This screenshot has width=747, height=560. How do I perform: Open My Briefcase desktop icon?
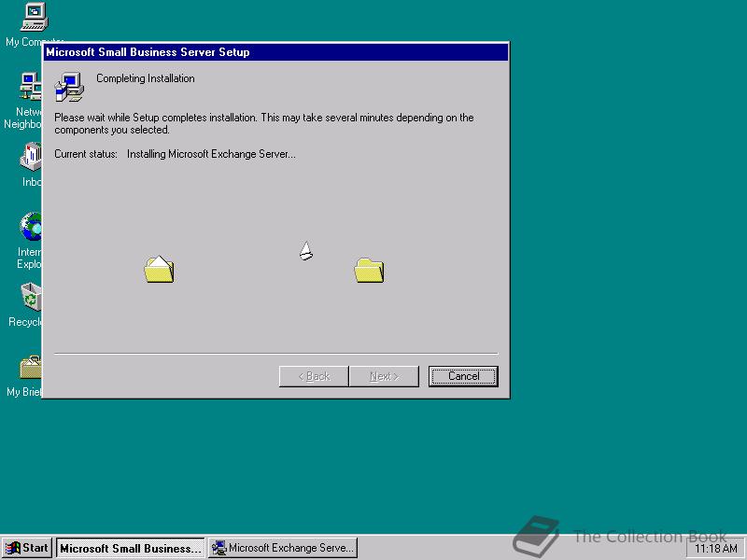[31, 367]
